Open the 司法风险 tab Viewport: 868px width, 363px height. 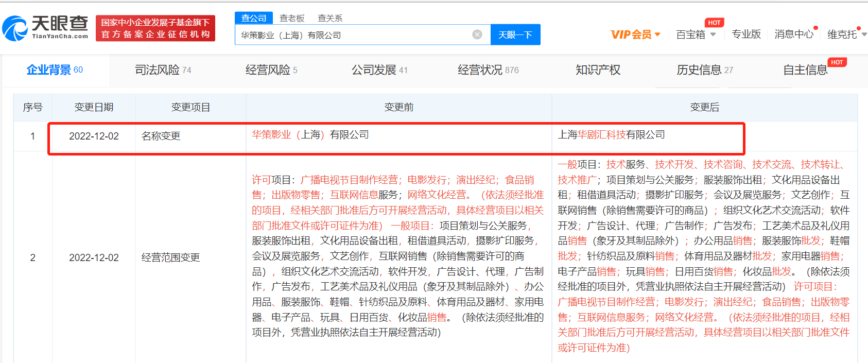click(163, 70)
